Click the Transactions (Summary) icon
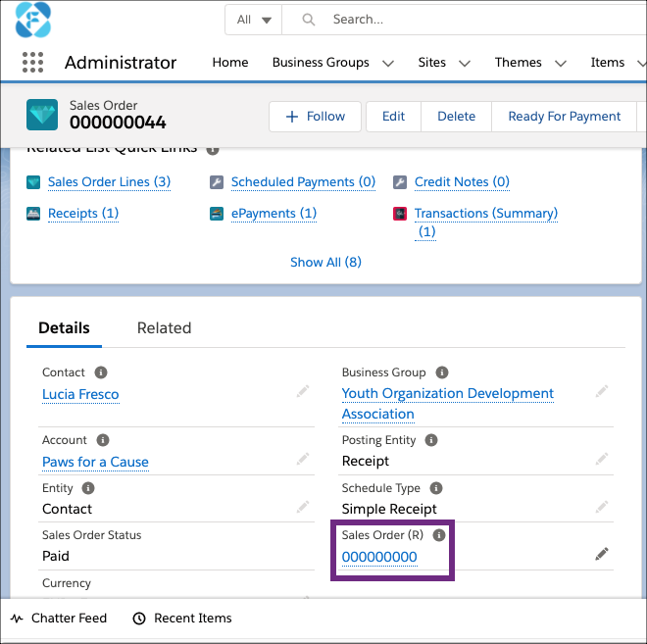647x644 pixels. [400, 214]
